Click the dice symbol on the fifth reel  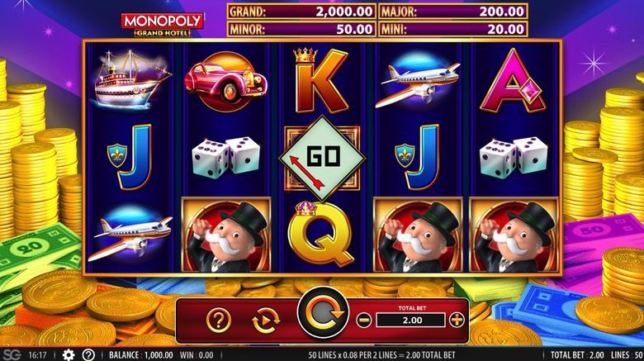click(x=514, y=155)
